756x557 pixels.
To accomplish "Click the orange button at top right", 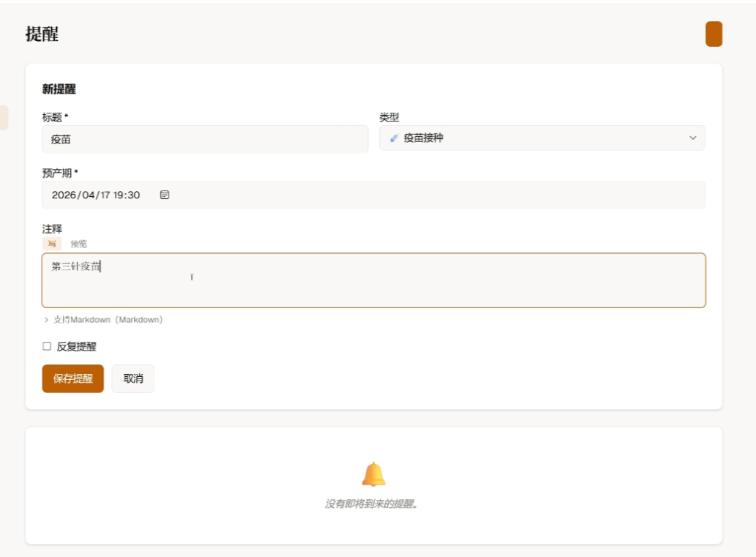I will click(x=714, y=34).
